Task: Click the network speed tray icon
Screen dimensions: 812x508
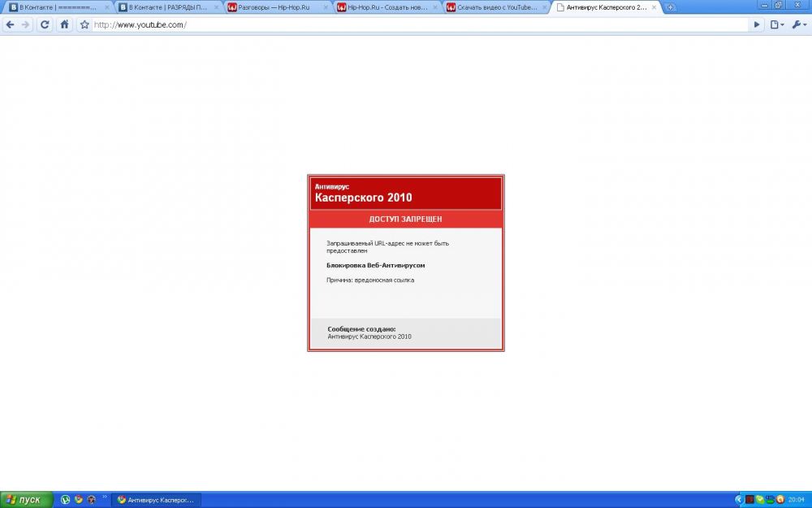Action: (770, 500)
